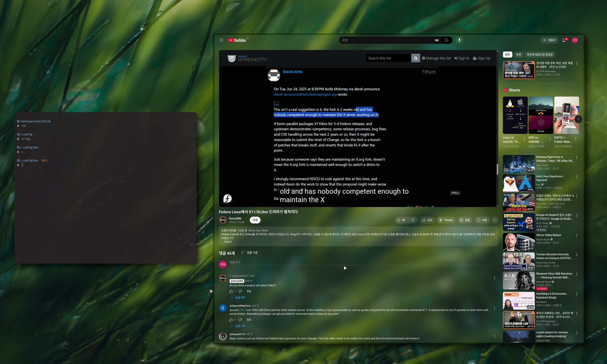Like the video showing 85 likes
This screenshot has width=607, height=364.
pyautogui.click(x=401, y=220)
